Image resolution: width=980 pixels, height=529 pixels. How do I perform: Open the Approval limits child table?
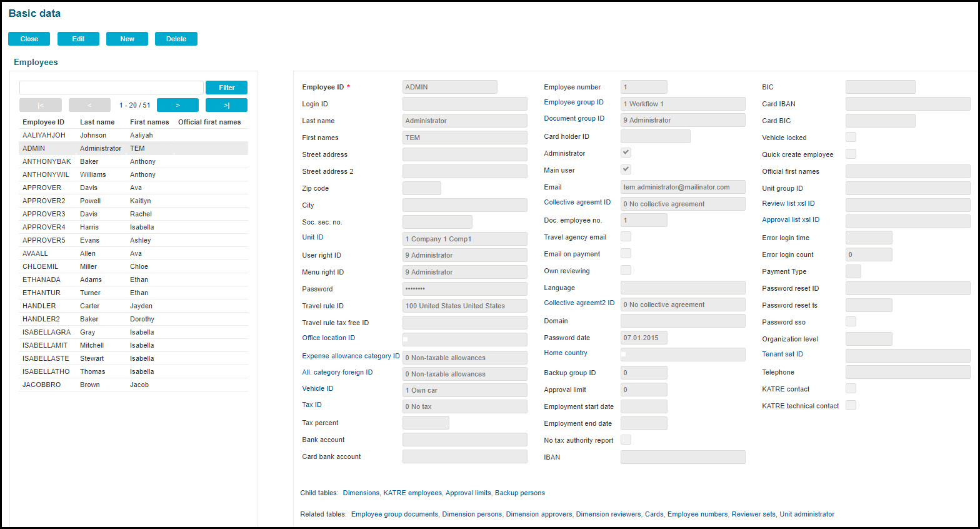(x=467, y=493)
